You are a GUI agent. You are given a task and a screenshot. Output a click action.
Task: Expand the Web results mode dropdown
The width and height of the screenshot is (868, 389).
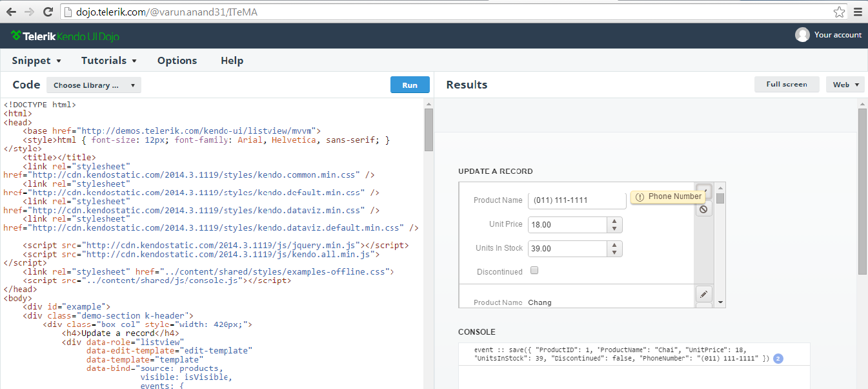845,85
